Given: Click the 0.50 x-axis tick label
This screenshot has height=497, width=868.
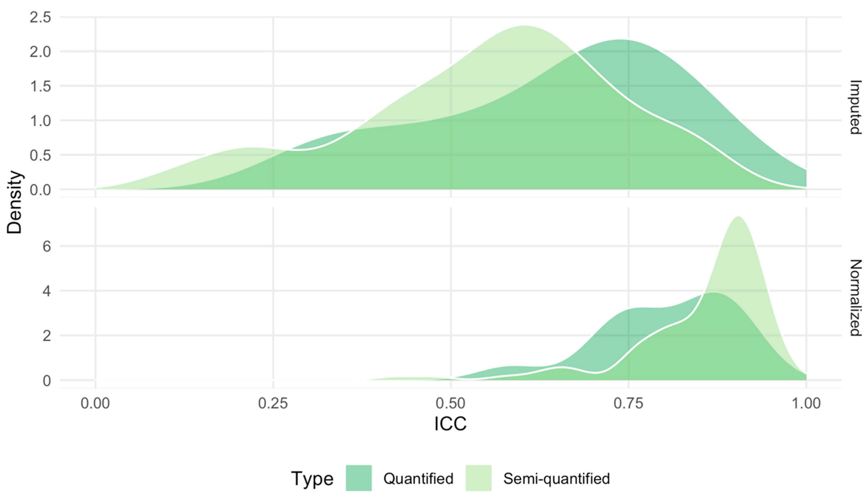Looking at the screenshot, I should coord(451,403).
